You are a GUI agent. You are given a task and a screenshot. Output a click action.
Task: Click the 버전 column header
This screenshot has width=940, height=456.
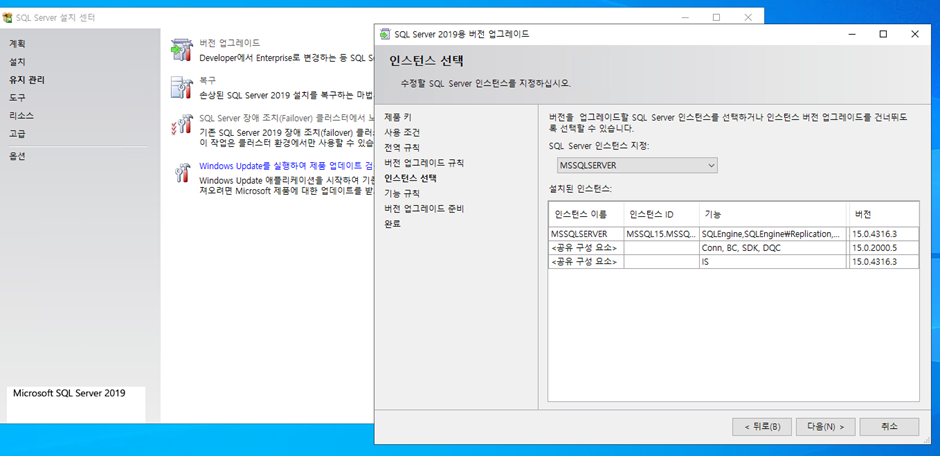click(884, 215)
